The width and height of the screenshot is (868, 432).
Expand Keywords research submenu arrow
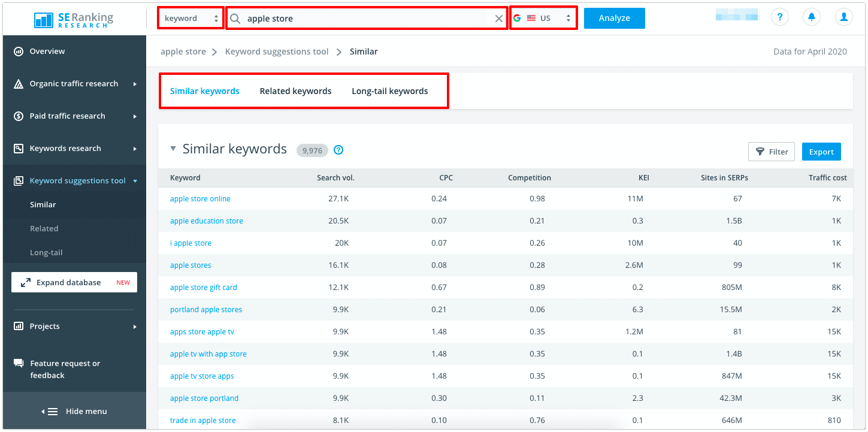coord(135,149)
